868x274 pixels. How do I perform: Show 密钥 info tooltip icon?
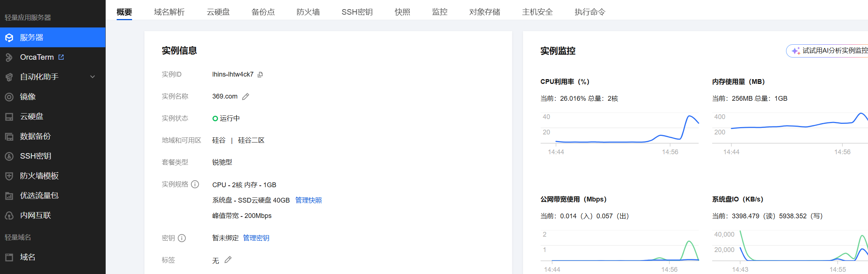(182, 238)
